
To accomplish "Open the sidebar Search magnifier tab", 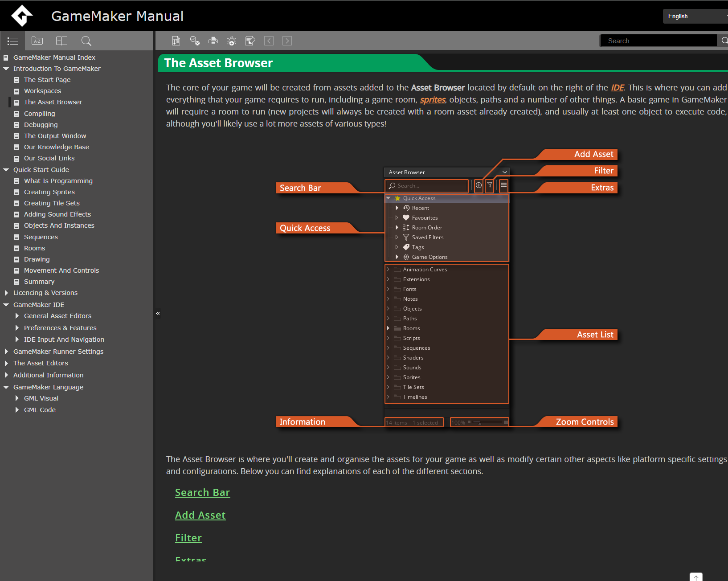I will (86, 41).
